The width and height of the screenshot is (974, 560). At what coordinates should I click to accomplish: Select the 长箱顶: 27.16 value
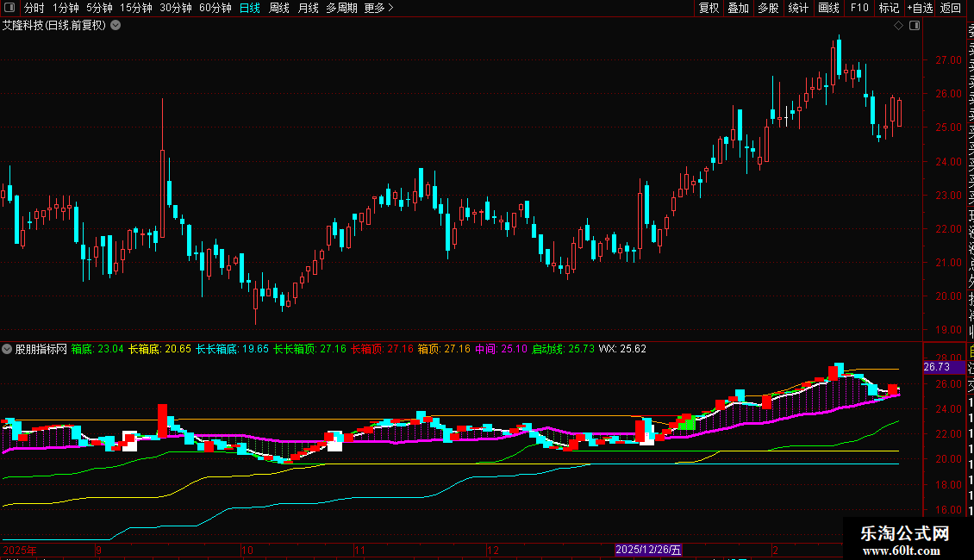(x=382, y=349)
